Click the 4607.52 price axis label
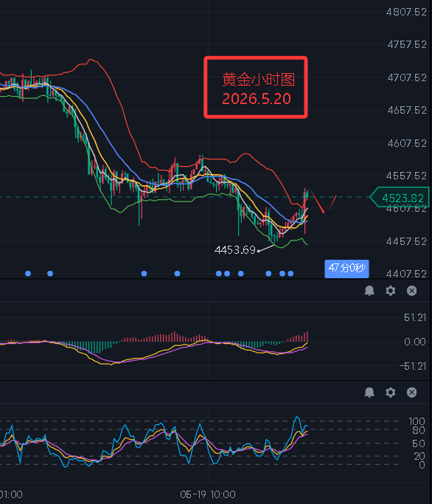432x504 pixels. pos(407,143)
